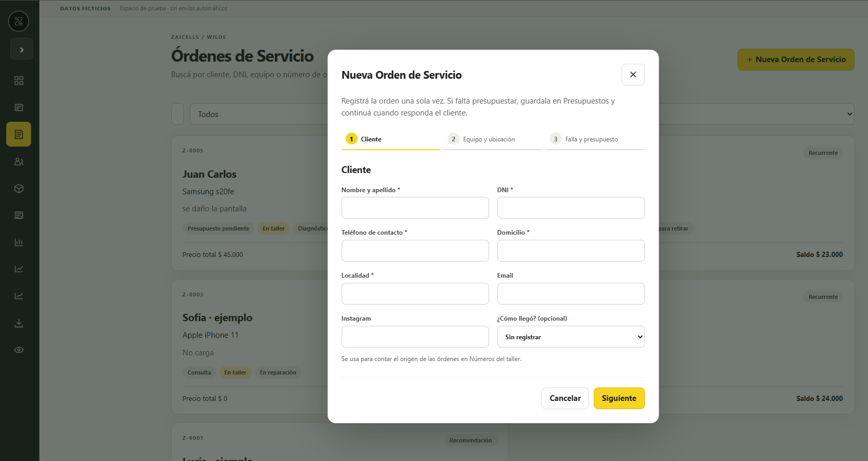
Task: Click the 'Precio total $ 45.000' text
Action: 213,255
